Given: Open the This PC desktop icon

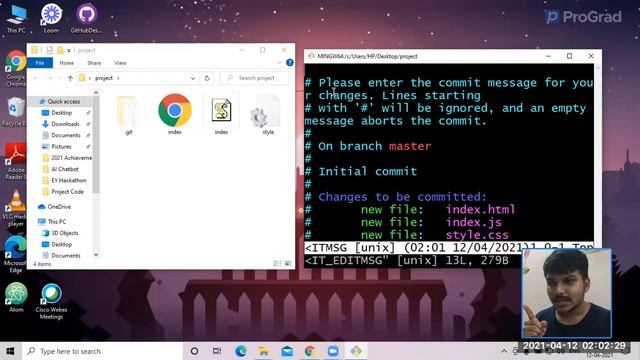Looking at the screenshot, I should (16, 18).
